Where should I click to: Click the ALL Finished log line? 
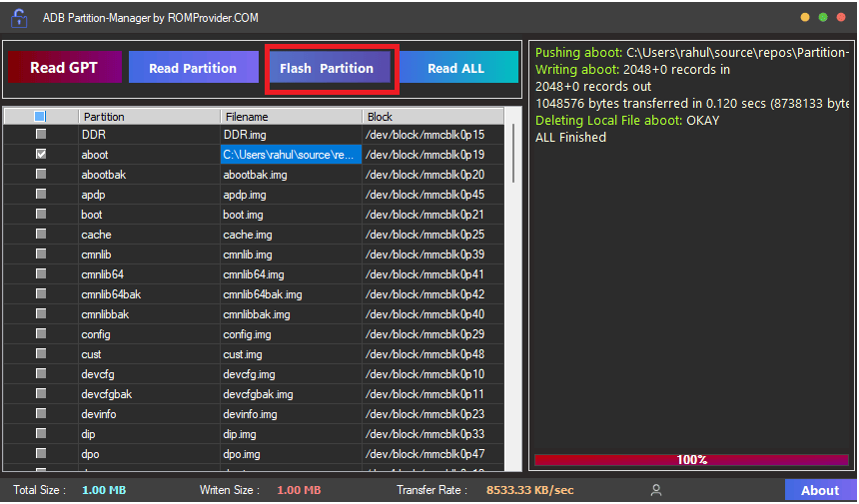(x=570, y=138)
